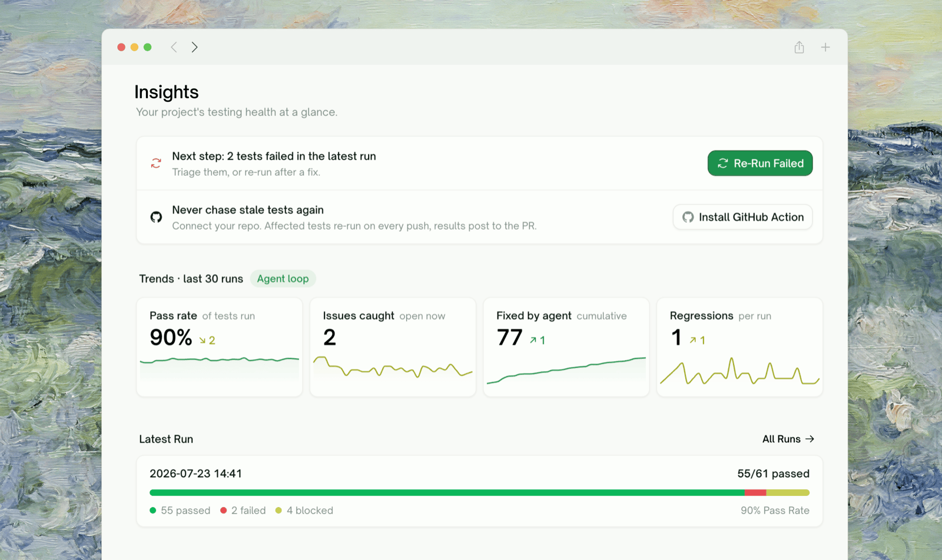Click the 77 fixed by agent value

point(509,338)
